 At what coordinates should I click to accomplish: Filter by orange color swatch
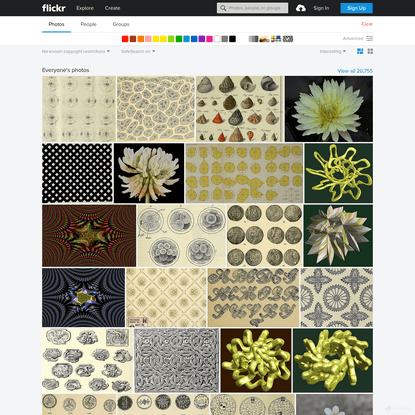(x=141, y=39)
